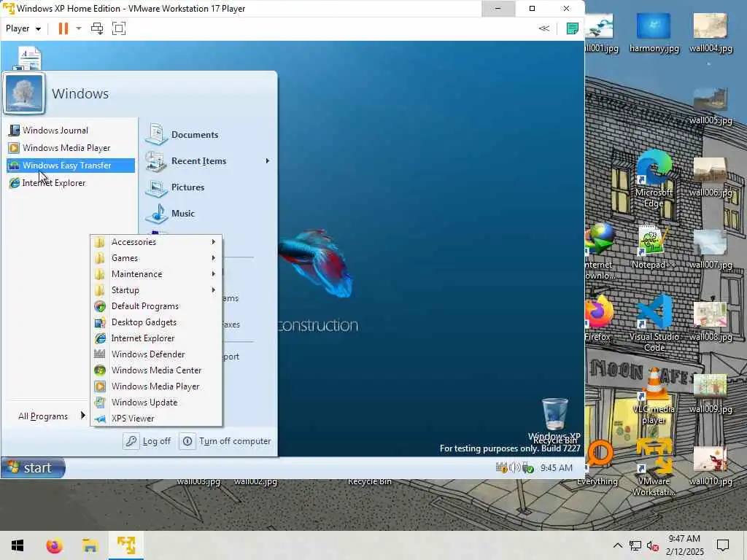Screen dimensions: 747x560
Task: Click Turn off computer button
Action: (x=226, y=441)
